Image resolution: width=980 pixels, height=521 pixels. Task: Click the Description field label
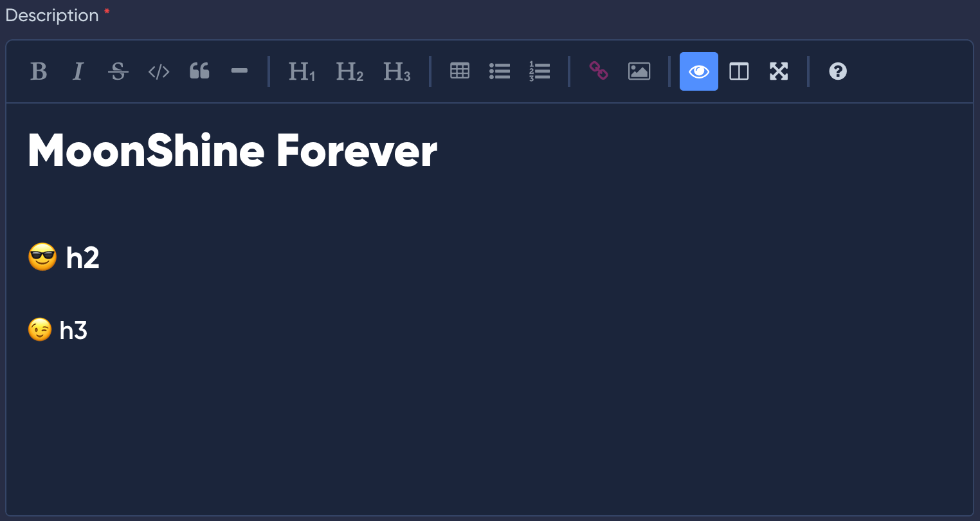pos(52,15)
